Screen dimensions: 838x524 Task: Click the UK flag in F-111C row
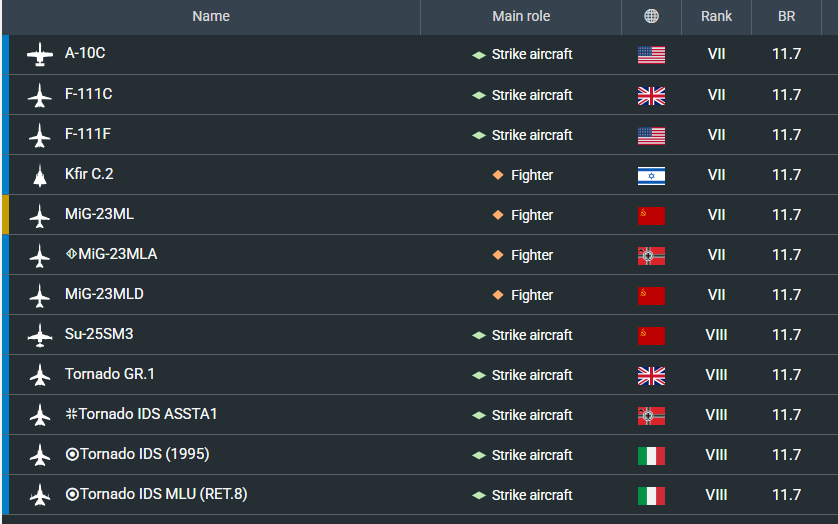point(651,95)
